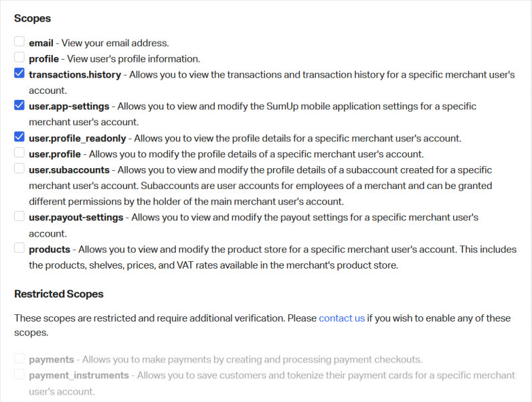Screen dimensions: 532x402
Task: Click the restricted payments scope checkbox
Action: pyautogui.click(x=19, y=359)
